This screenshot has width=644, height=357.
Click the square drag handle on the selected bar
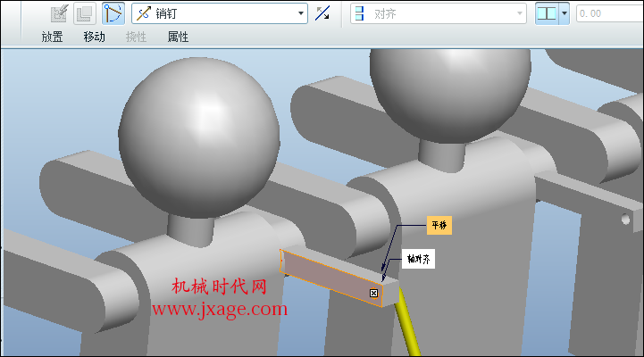[373, 293]
